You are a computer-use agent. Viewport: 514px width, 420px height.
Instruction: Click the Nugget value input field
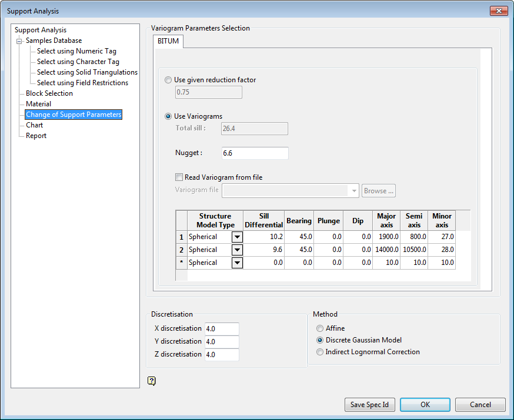click(x=255, y=153)
